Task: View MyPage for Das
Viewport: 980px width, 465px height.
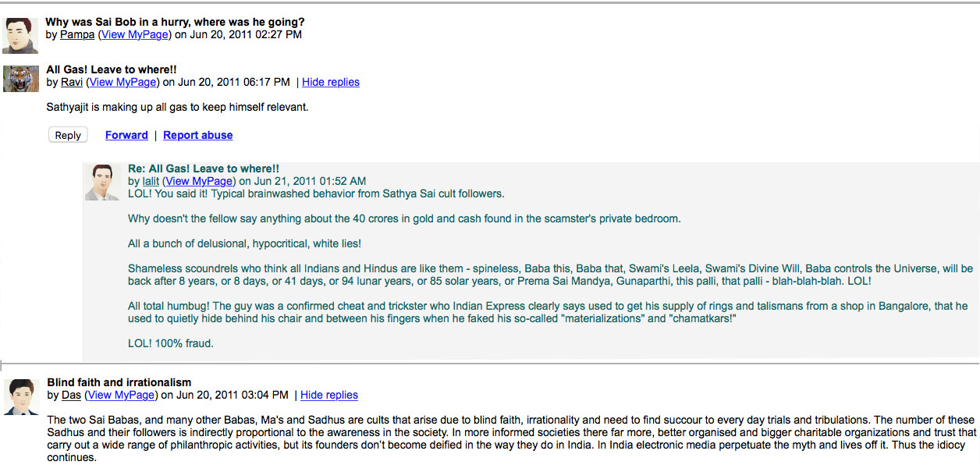Action: pyautogui.click(x=122, y=395)
